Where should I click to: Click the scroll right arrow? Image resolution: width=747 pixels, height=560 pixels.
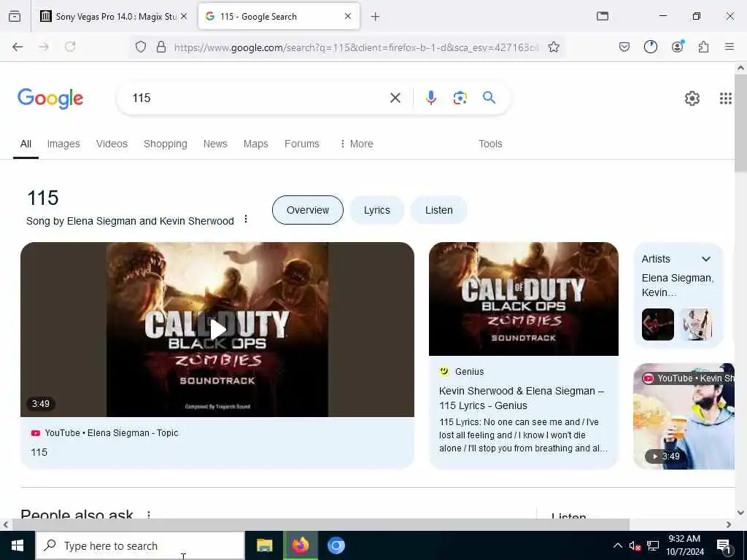[x=729, y=524]
